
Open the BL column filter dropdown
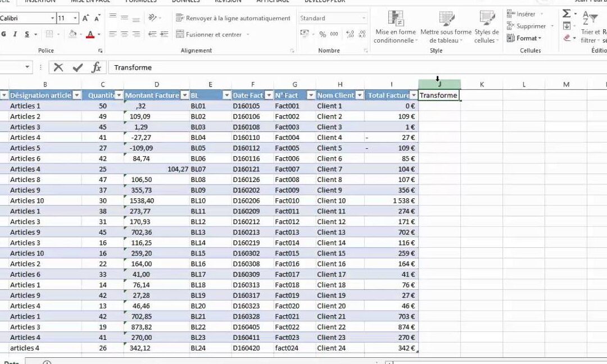pyautogui.click(x=227, y=95)
